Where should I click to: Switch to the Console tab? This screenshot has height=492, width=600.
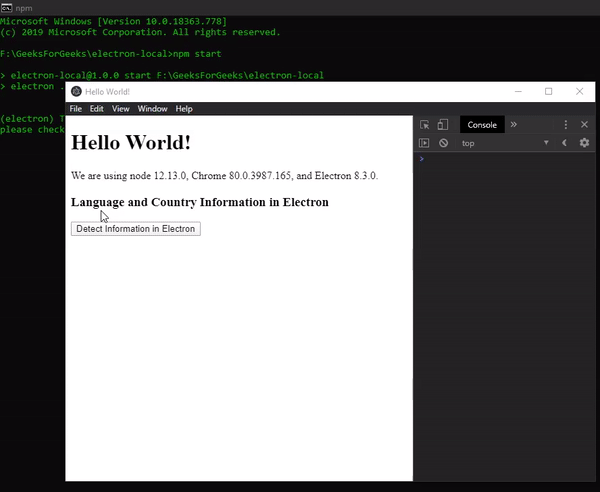coord(482,125)
